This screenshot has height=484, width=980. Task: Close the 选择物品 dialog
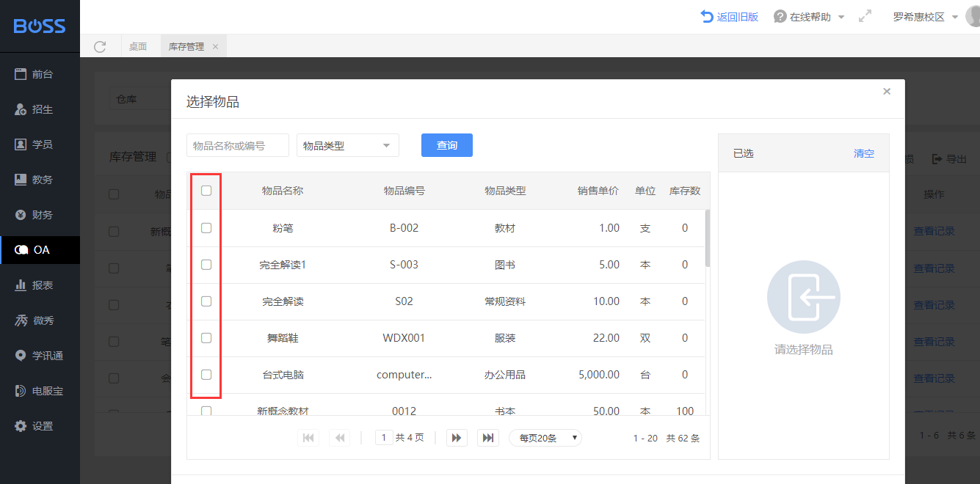click(887, 92)
